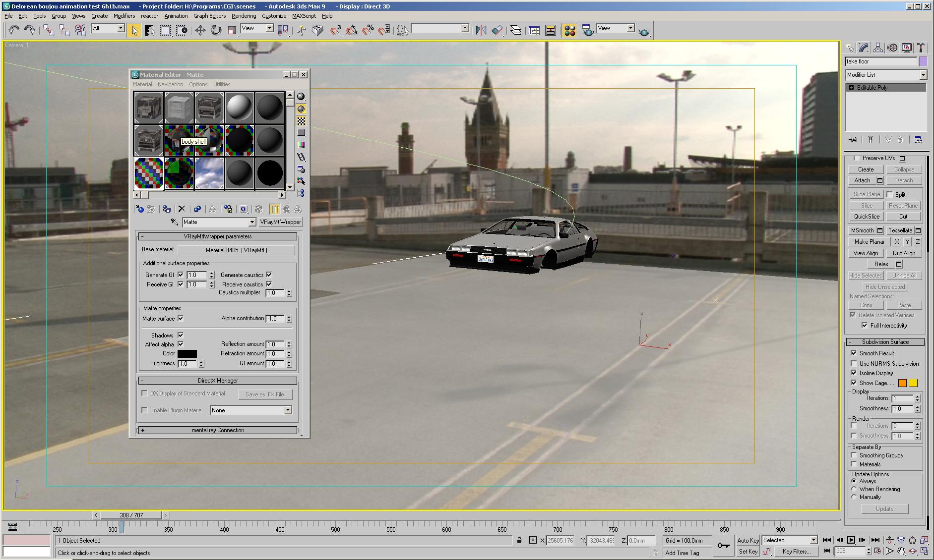Open the Render Scene dialog teapot icon

coord(587,30)
